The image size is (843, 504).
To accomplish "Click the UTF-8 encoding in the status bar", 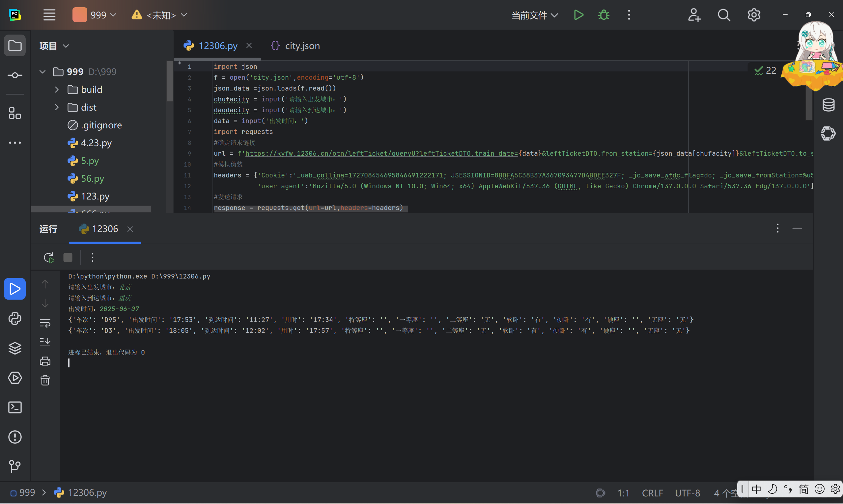I will coord(687,492).
